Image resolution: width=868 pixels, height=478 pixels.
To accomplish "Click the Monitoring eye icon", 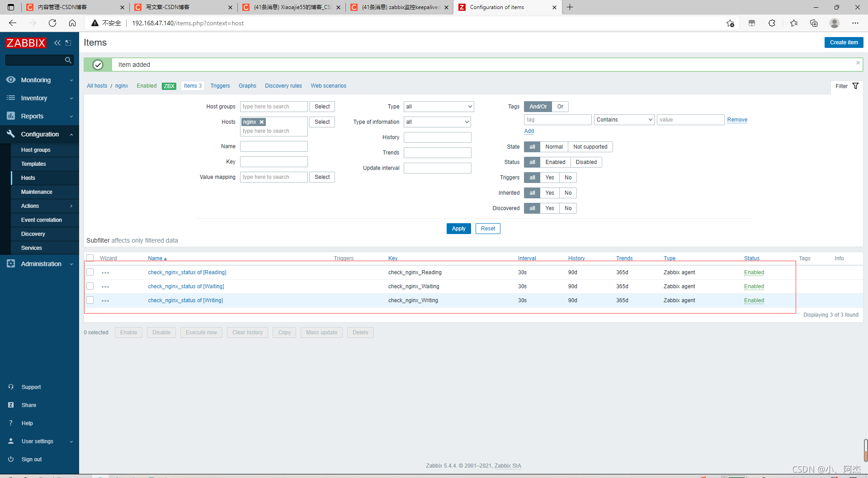I will point(11,80).
